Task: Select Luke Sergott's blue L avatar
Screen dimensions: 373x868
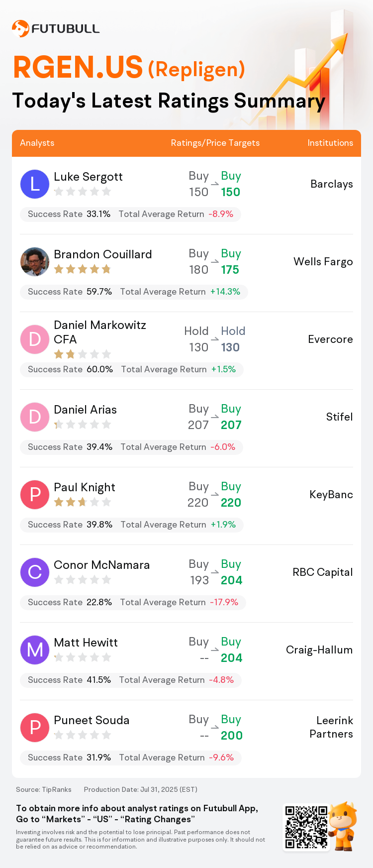Action: coord(35,184)
